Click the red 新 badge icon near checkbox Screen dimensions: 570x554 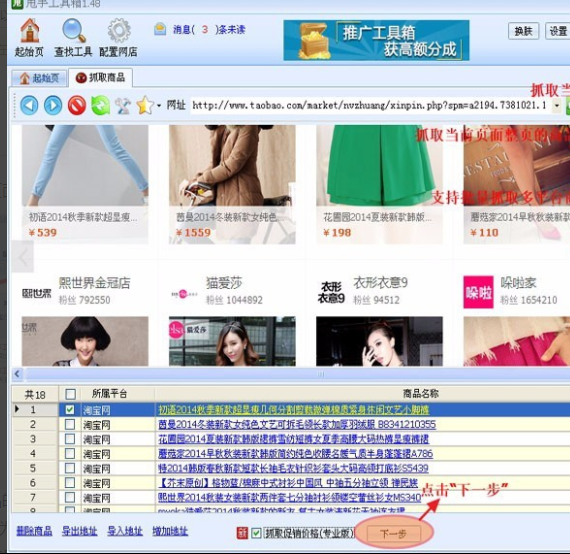pos(242,533)
